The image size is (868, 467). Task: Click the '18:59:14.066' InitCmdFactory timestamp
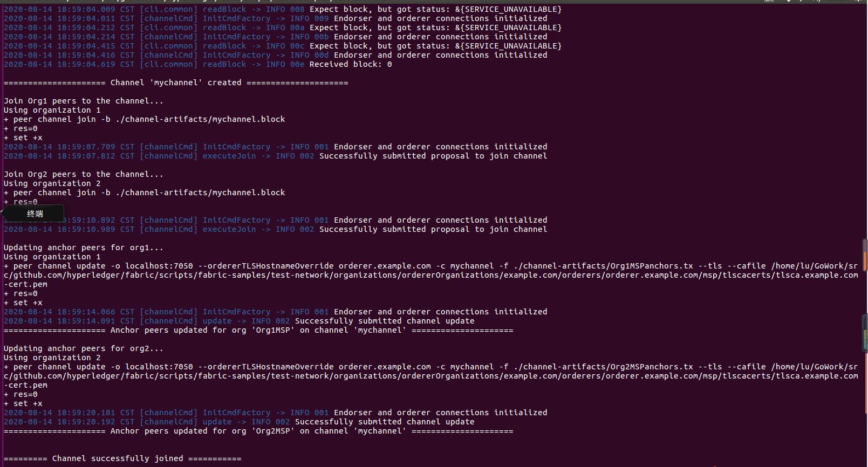[86, 312]
